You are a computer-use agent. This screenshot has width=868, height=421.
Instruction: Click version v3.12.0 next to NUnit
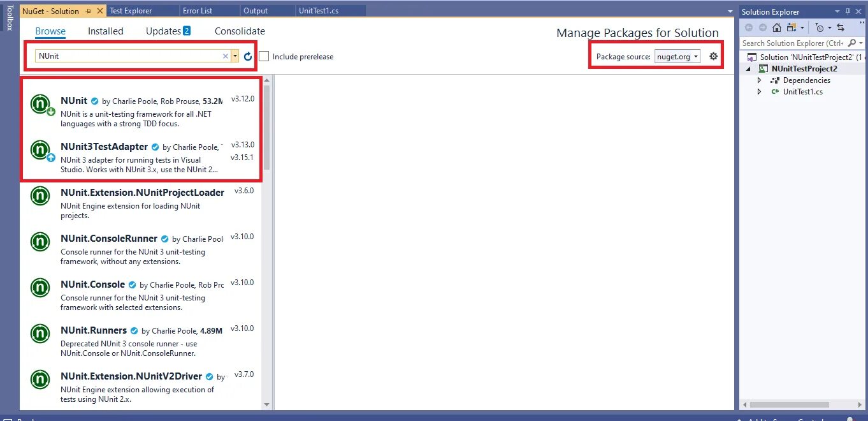point(242,99)
